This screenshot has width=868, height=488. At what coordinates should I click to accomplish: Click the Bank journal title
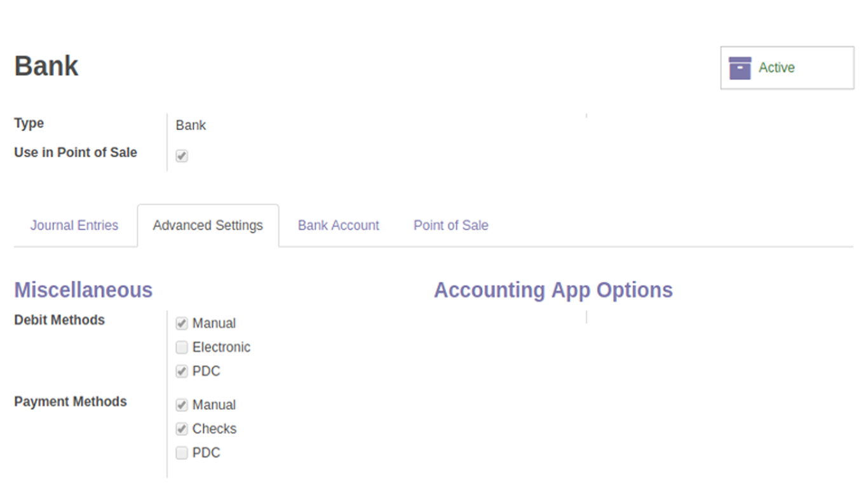point(46,66)
